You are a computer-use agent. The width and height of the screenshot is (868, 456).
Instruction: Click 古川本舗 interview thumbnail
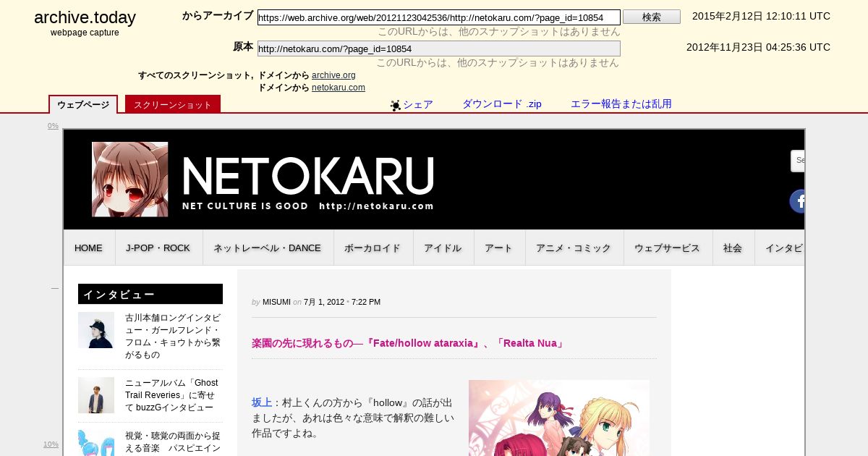click(x=96, y=330)
